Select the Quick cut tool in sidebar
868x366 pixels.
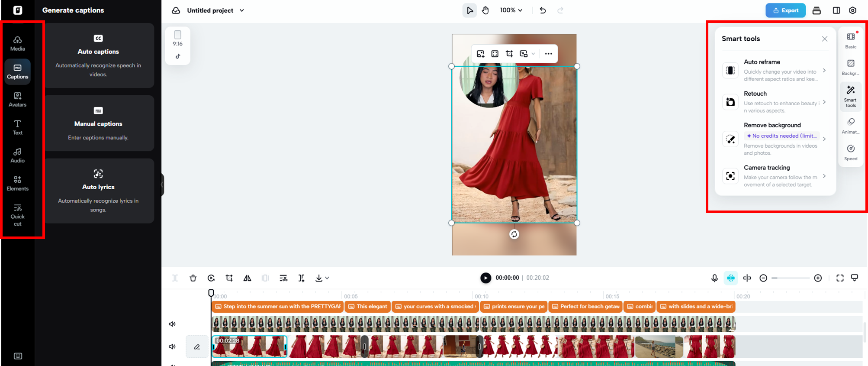[x=17, y=215]
